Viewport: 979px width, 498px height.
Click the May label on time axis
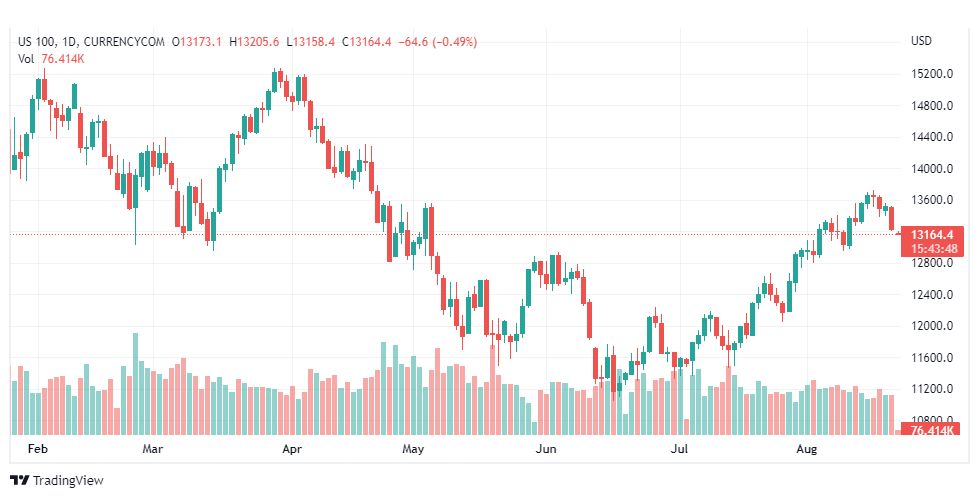click(x=414, y=450)
